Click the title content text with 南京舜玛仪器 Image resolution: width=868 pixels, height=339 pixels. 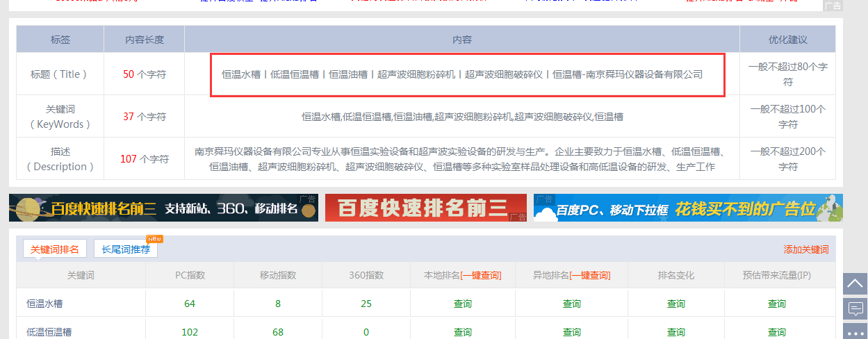click(x=462, y=74)
